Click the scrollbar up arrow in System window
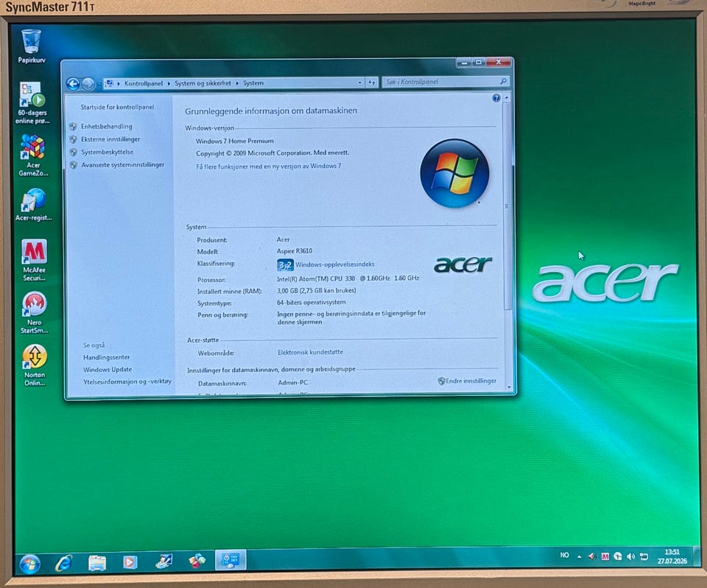The height and width of the screenshot is (588, 707). click(507, 97)
